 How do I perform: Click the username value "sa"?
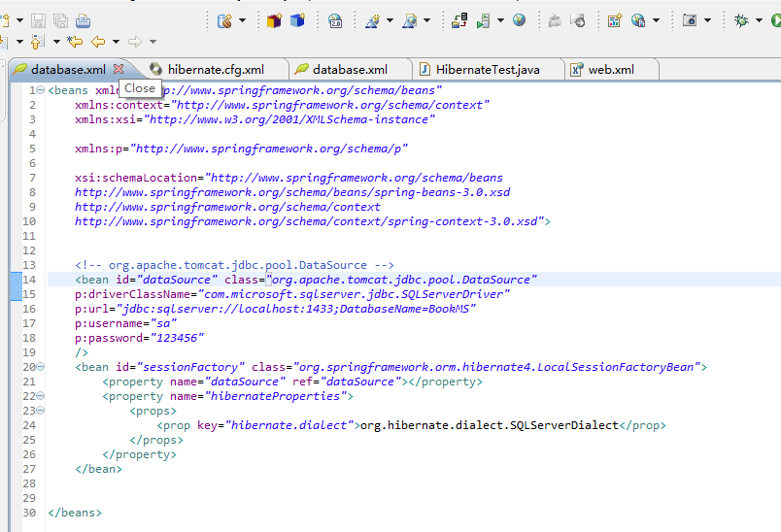click(163, 323)
